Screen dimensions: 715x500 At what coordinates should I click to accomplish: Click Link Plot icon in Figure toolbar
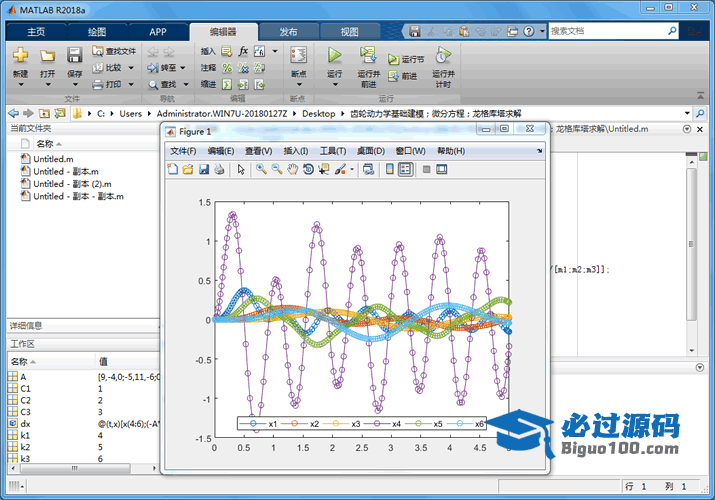point(368,170)
